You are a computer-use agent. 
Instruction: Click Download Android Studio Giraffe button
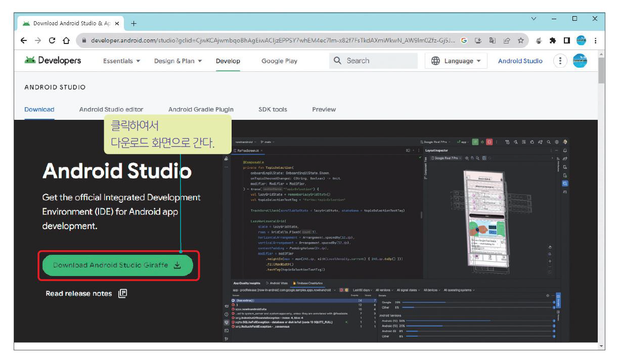point(117,265)
